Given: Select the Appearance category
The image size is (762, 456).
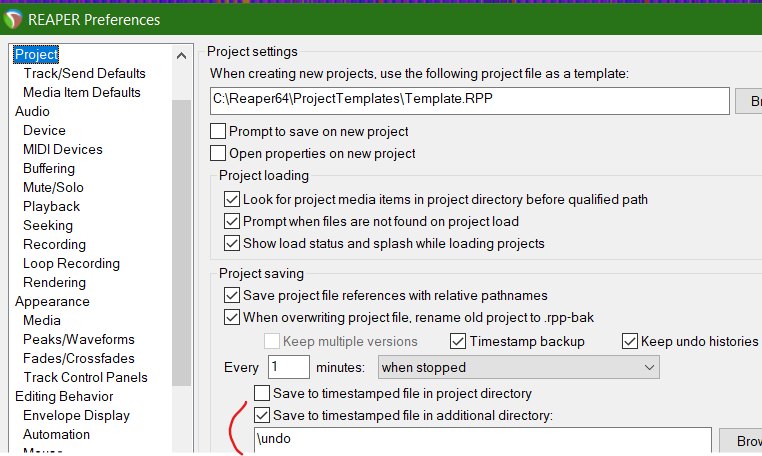Looking at the screenshot, I should 52,301.
